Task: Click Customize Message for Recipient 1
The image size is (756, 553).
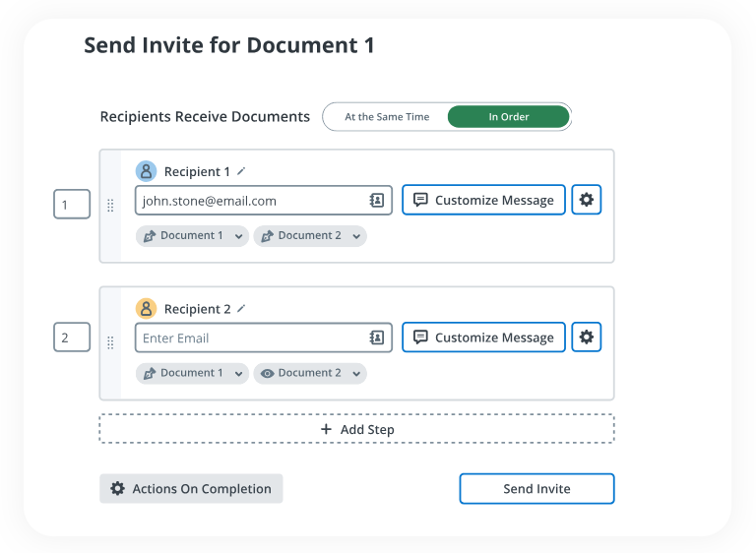Action: click(x=483, y=201)
